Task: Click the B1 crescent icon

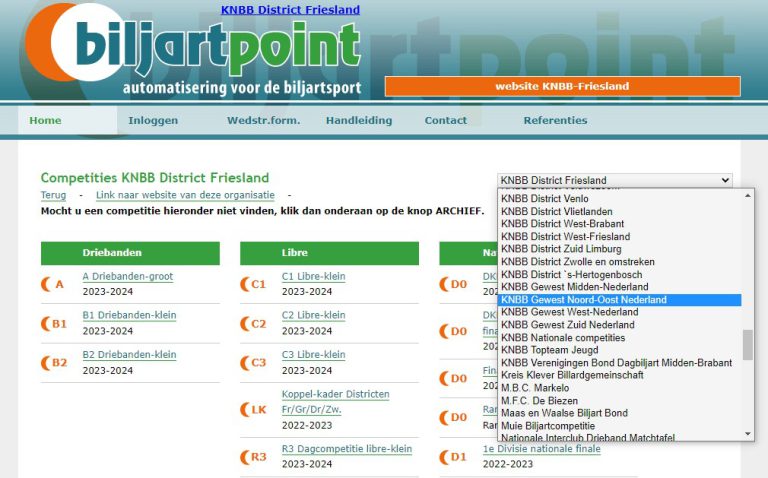Action: 53,324
